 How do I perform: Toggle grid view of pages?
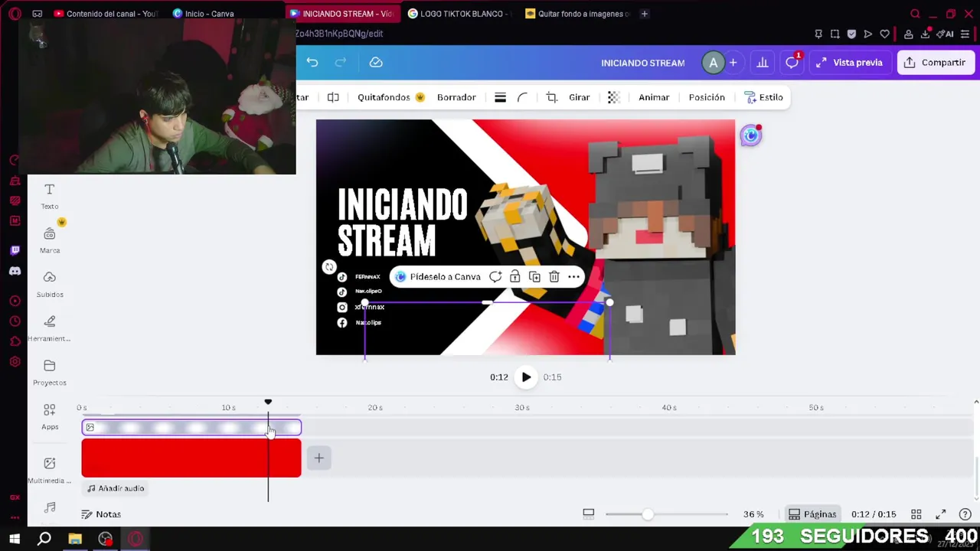tap(916, 514)
